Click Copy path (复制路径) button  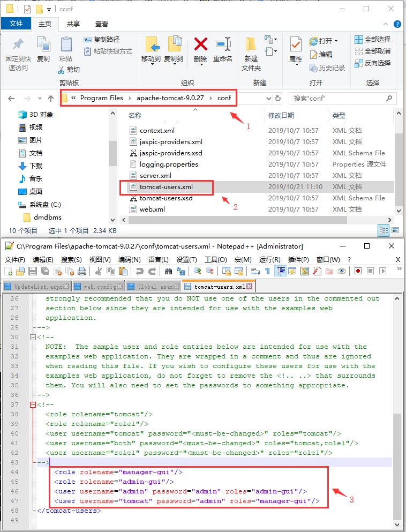click(102, 40)
